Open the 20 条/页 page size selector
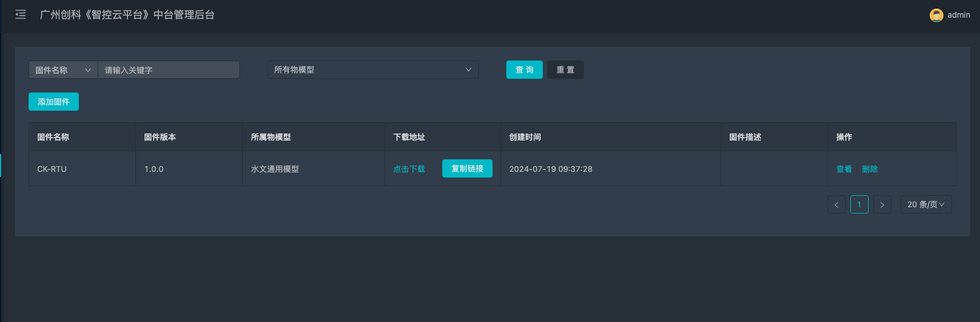This screenshot has width=980, height=322. pos(926,204)
